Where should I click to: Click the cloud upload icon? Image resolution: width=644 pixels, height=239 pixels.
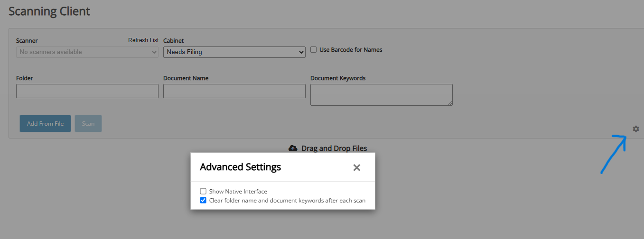coord(293,148)
